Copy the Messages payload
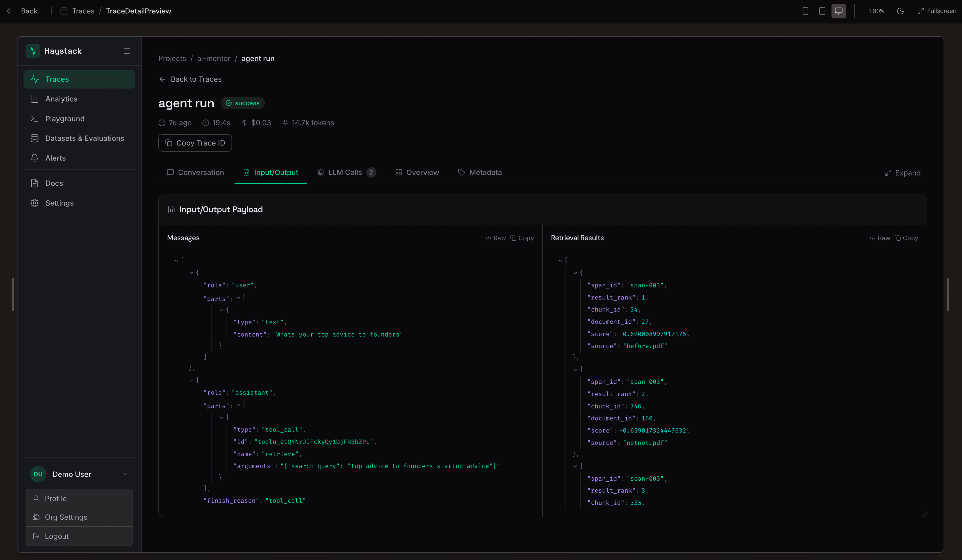The width and height of the screenshot is (962, 560). point(522,238)
